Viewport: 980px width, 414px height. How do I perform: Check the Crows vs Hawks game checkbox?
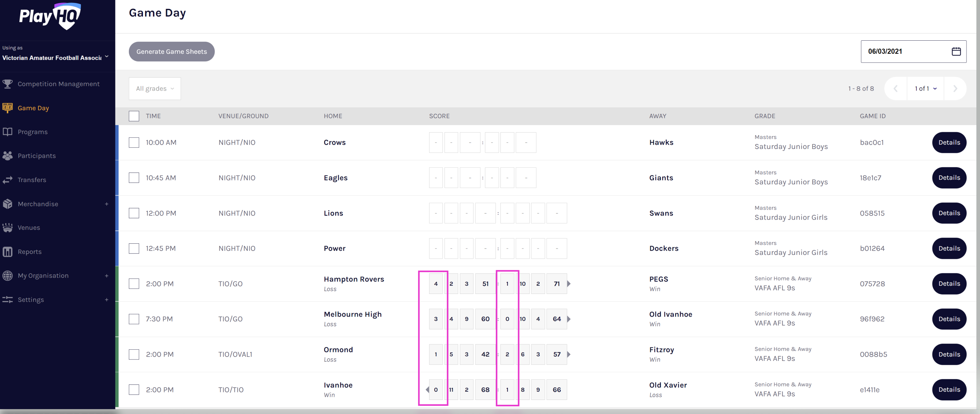pos(134,142)
